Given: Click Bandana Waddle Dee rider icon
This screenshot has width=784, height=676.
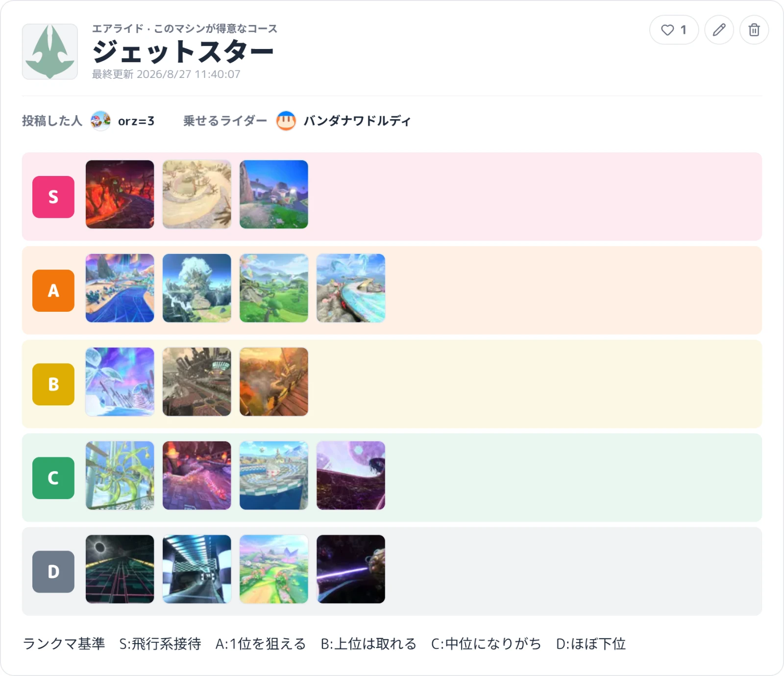Looking at the screenshot, I should point(286,121).
